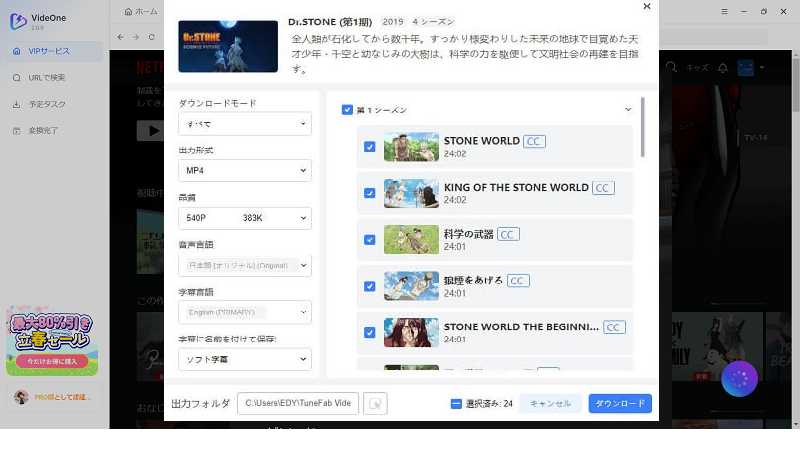
Task: Click the browse output folder icon
Action: tap(375, 404)
